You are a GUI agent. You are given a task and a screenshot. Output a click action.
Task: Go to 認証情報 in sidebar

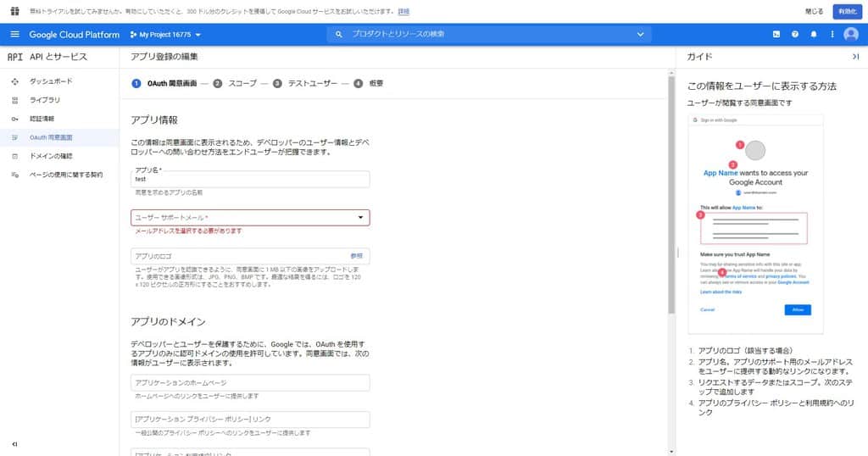pyautogui.click(x=42, y=119)
